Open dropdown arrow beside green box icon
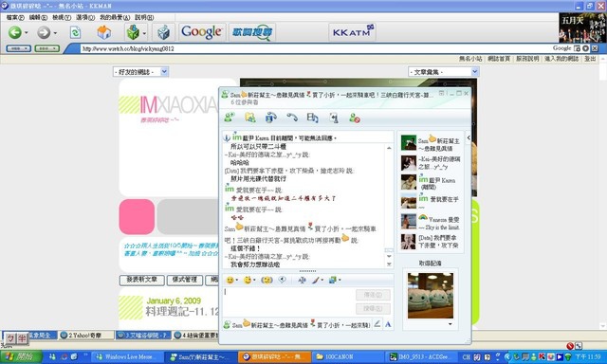 click(x=144, y=33)
